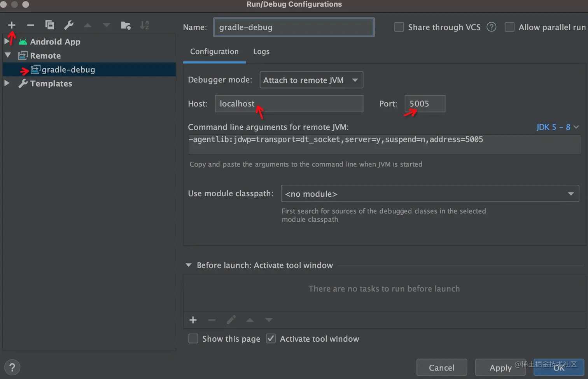
Task: Remove the selected configuration with the minus icon
Action: [30, 25]
